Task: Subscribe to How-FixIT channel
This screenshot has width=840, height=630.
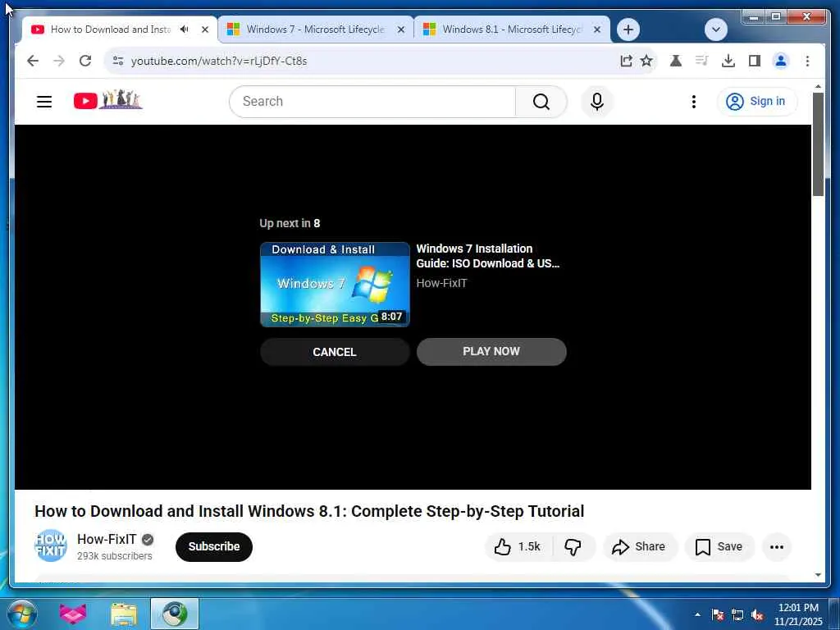Action: tap(214, 546)
